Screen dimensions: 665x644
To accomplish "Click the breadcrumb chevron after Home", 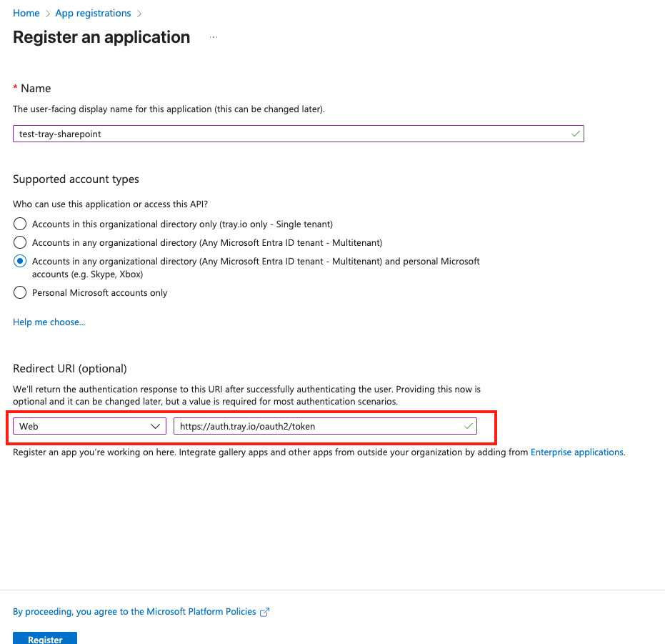I will (x=46, y=13).
